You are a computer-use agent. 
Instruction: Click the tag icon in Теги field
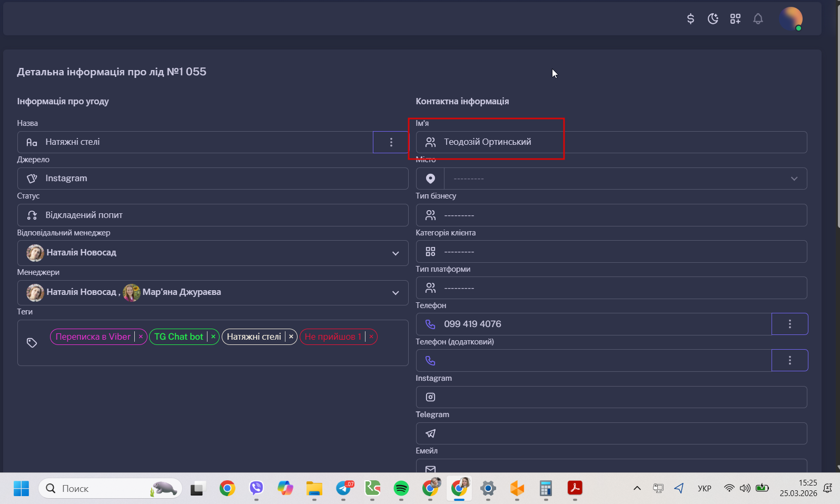tap(32, 343)
